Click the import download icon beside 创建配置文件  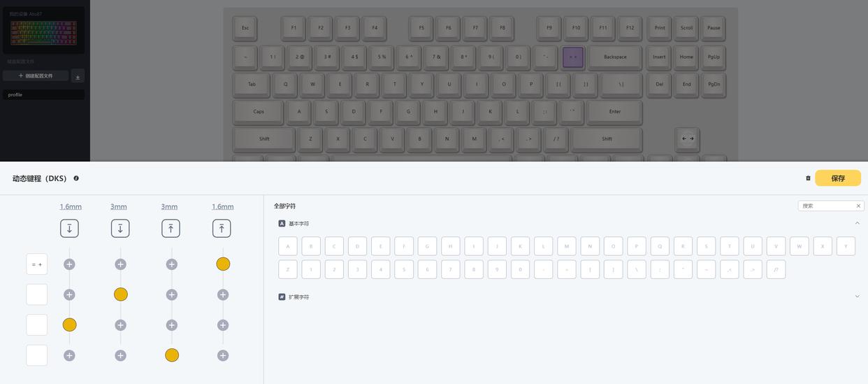(78, 76)
